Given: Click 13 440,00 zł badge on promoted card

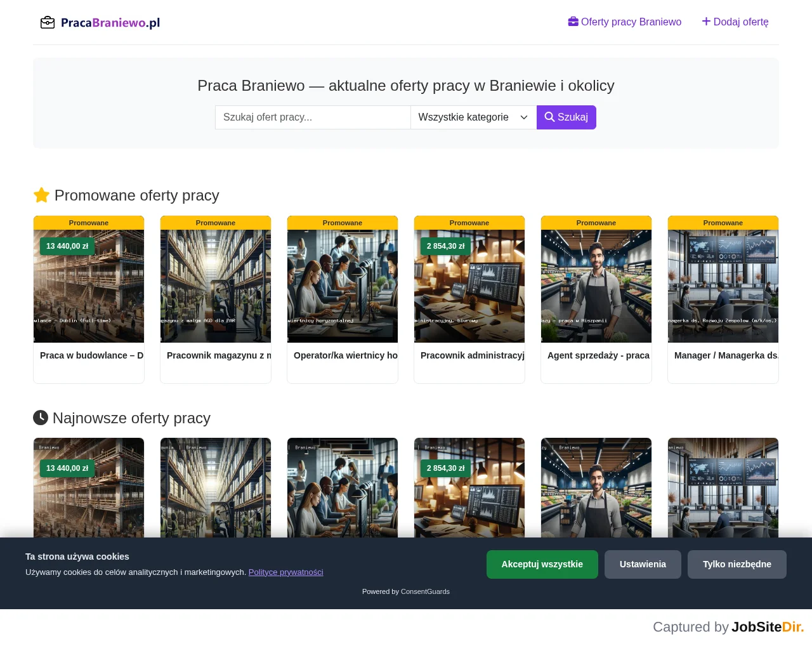Looking at the screenshot, I should pos(67,246).
